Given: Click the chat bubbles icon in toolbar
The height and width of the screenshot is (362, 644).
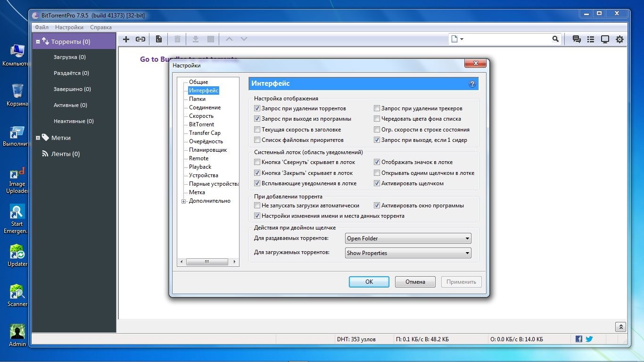Looking at the screenshot, I should tap(577, 39).
